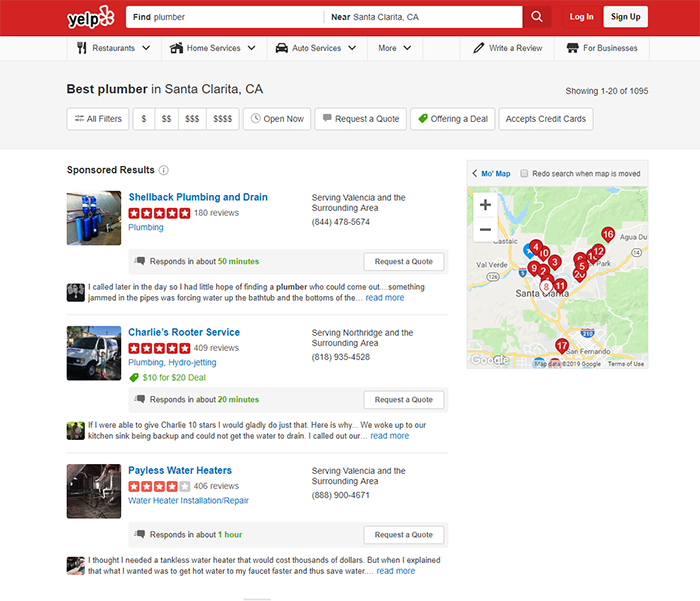Click map pin number 3
The width and height of the screenshot is (700, 601).
[554, 262]
